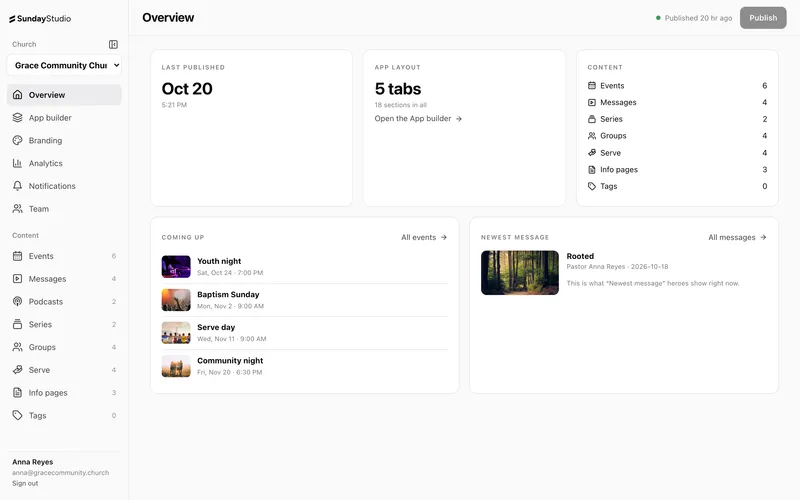Click the Rooted message forest thumbnail

click(x=520, y=272)
